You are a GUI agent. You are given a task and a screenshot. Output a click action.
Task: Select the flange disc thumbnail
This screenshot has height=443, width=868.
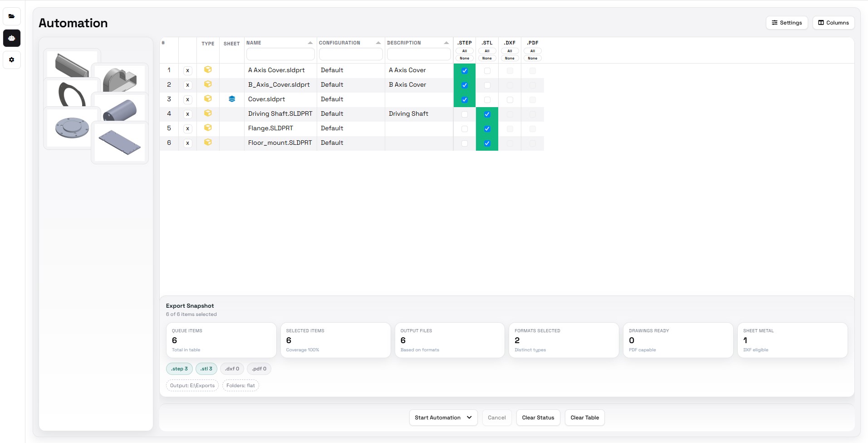click(x=72, y=128)
